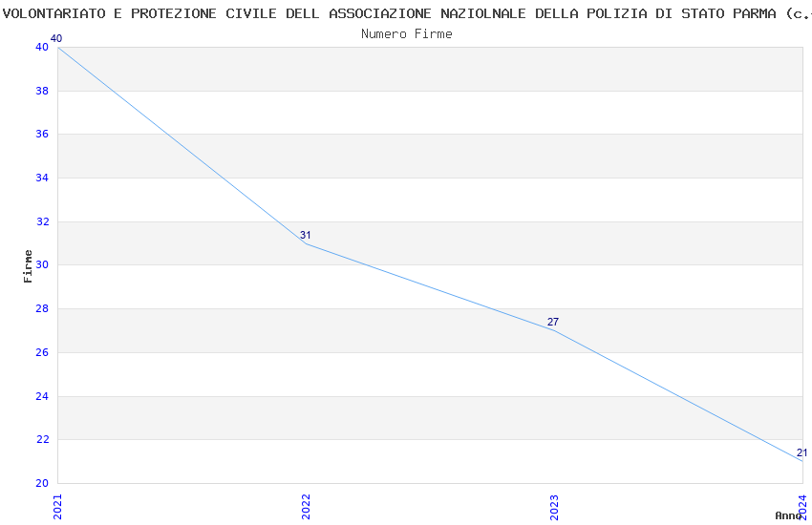Pick the y-axis tick label 26
The height and width of the screenshot is (525, 812).
click(42, 353)
